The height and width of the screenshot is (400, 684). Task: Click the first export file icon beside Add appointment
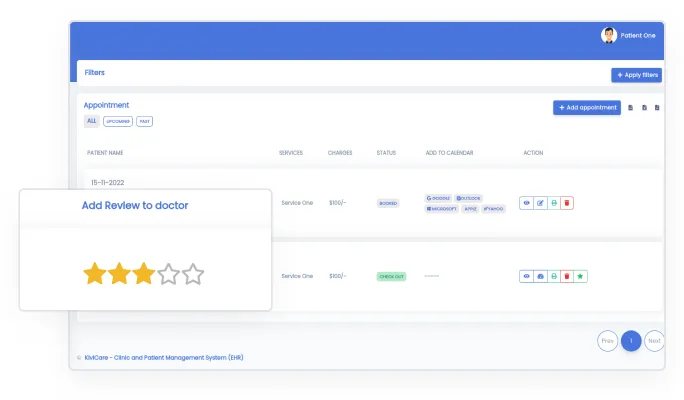pyautogui.click(x=630, y=108)
